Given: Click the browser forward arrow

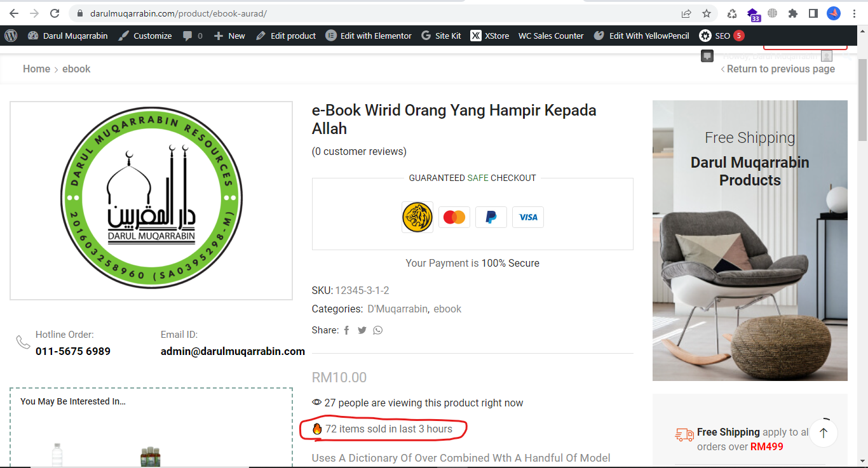Looking at the screenshot, I should (x=34, y=13).
